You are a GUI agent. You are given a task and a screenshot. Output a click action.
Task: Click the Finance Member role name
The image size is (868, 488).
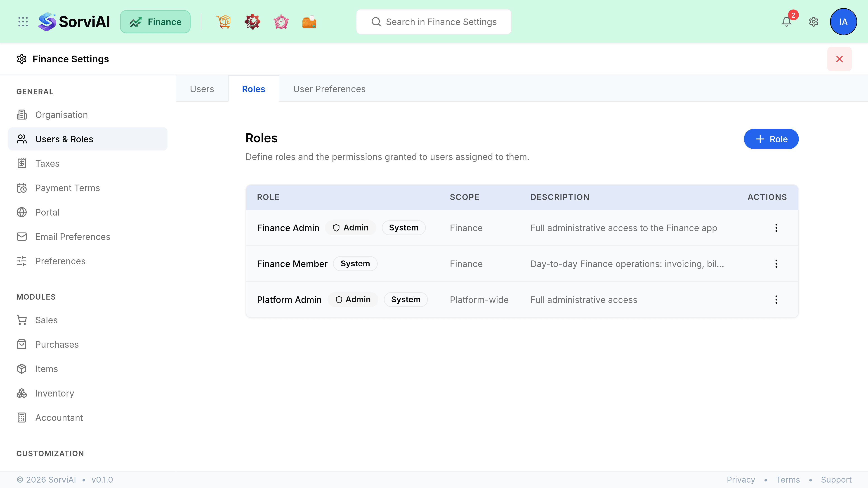pyautogui.click(x=292, y=264)
